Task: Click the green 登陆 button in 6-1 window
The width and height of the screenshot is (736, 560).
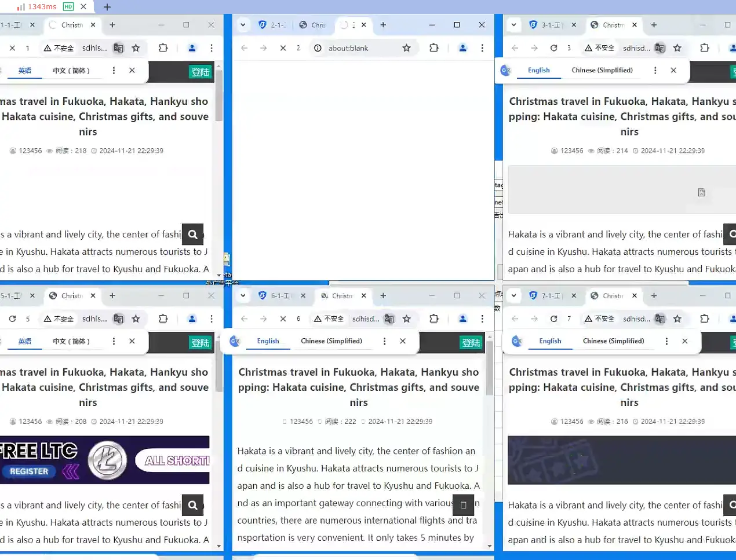Action: coord(471,343)
